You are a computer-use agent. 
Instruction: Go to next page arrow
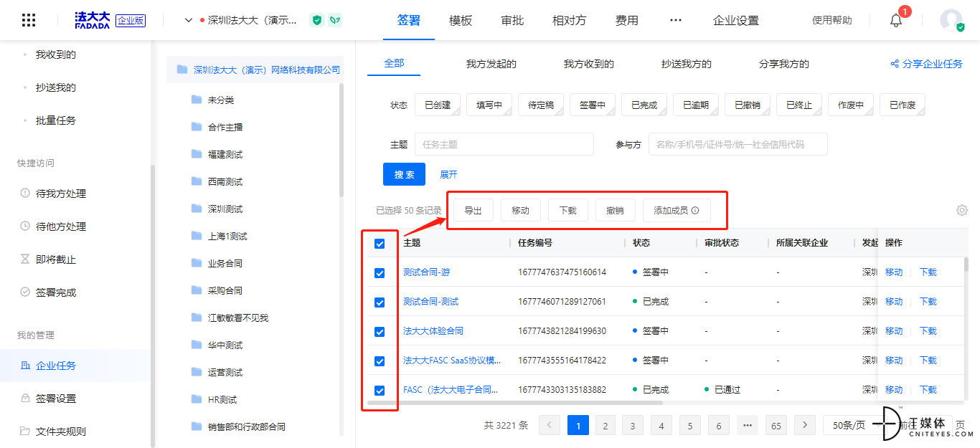click(x=805, y=425)
